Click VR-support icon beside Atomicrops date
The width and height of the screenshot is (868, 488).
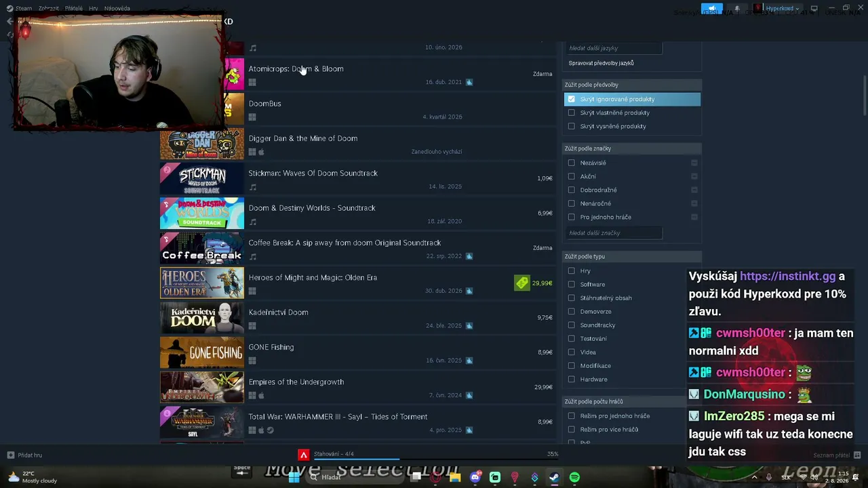[469, 82]
